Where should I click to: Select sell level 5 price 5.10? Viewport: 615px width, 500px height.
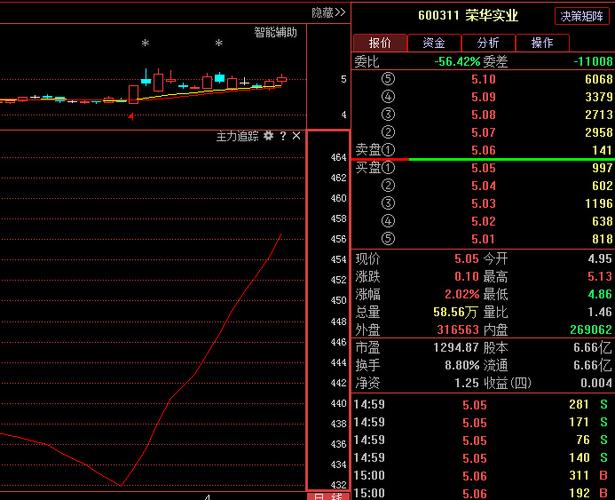(483, 79)
